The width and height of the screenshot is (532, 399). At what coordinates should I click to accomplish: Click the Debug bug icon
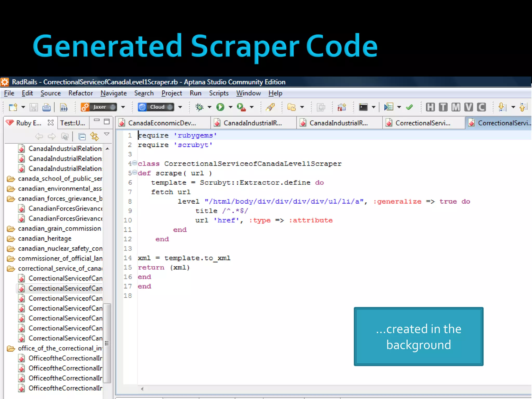(x=199, y=107)
